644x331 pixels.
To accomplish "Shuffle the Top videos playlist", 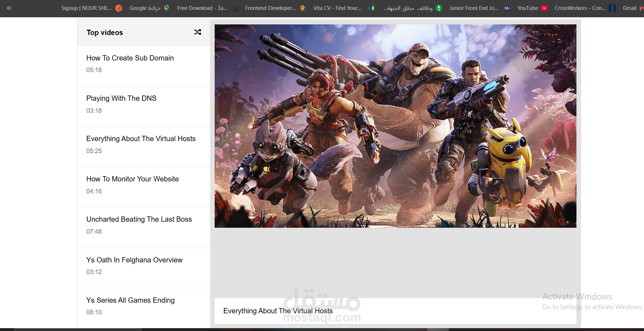I will pos(198,32).
